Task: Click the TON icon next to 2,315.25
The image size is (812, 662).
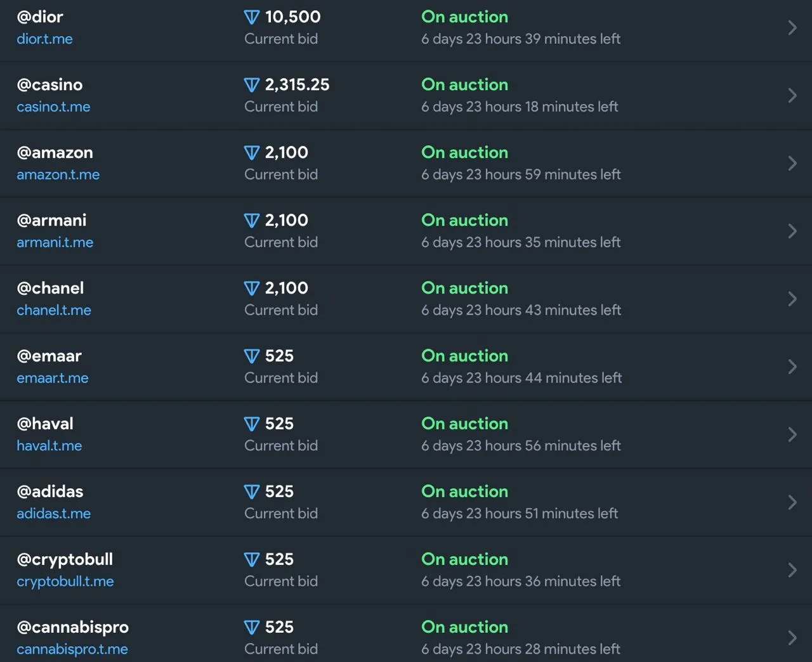Action: point(252,85)
